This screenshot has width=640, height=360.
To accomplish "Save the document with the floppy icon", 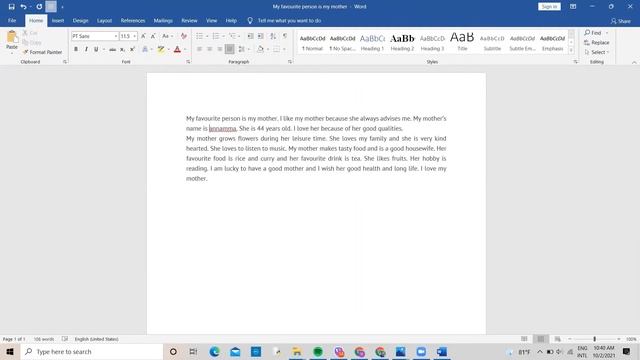I will [11, 7].
